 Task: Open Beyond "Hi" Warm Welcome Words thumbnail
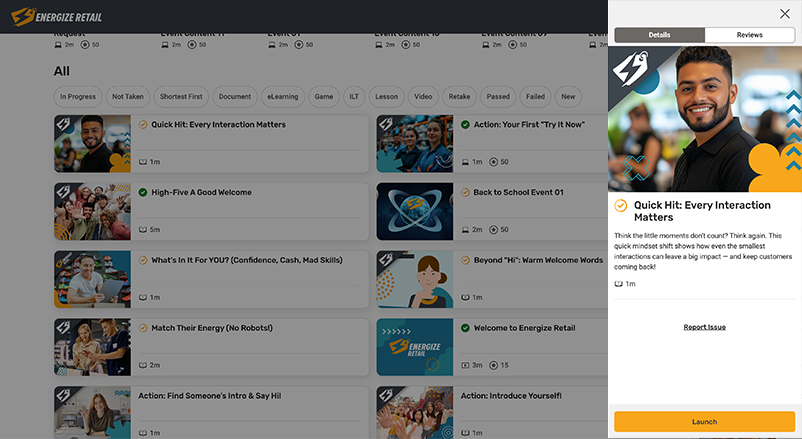coord(415,279)
